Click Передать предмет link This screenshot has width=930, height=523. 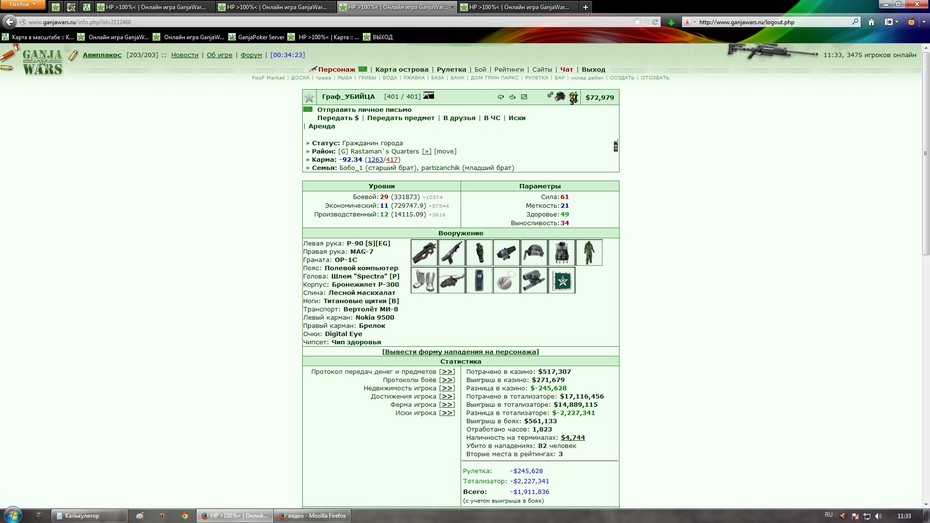(x=400, y=118)
